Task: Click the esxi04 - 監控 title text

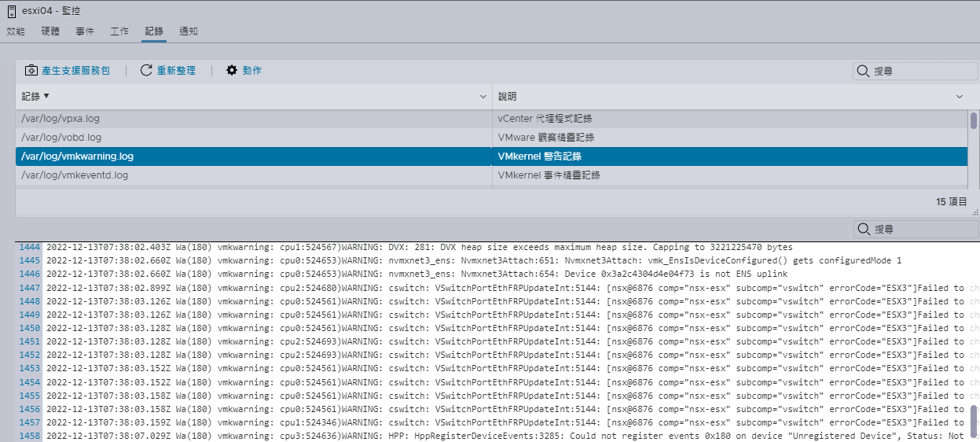Action: tap(50, 11)
